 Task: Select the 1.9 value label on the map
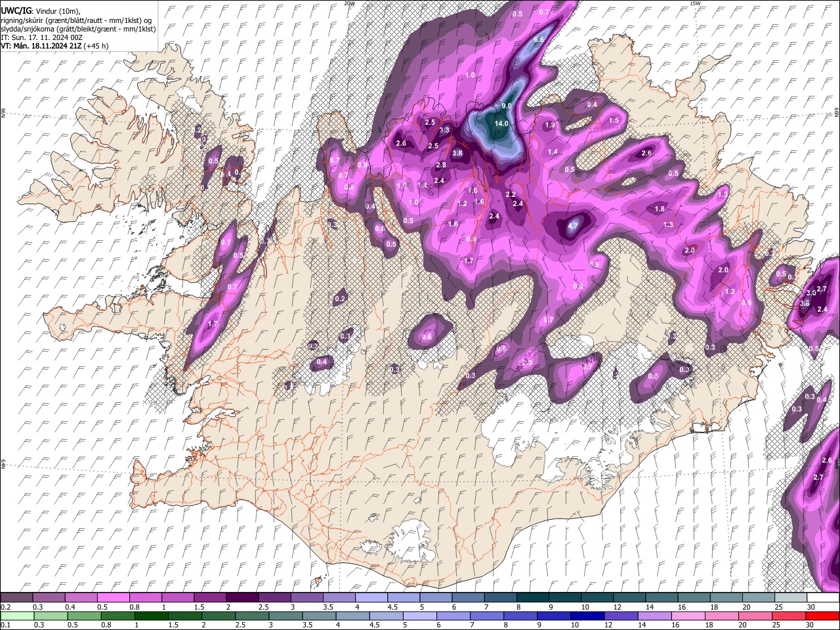click(x=550, y=125)
